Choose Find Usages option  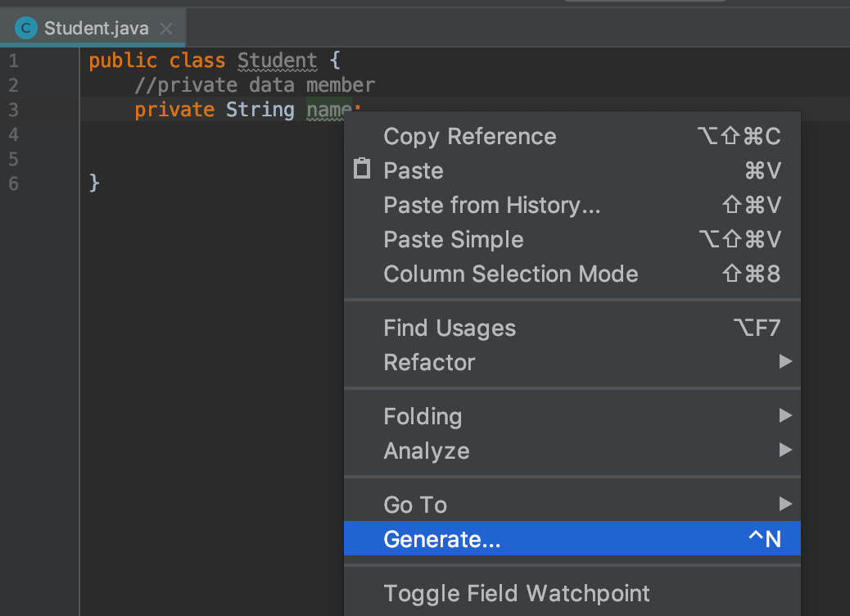pos(450,328)
